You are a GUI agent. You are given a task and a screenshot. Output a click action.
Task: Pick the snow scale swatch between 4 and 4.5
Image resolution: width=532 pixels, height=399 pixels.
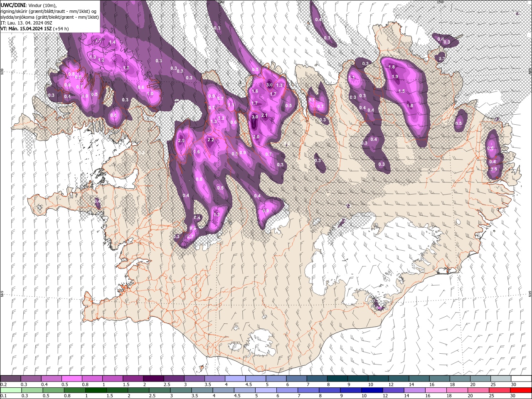point(235,379)
